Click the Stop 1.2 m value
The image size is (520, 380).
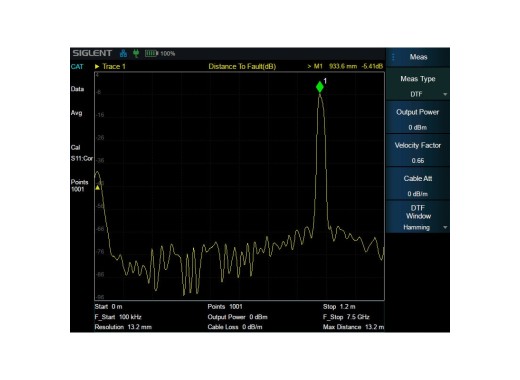[x=339, y=307]
